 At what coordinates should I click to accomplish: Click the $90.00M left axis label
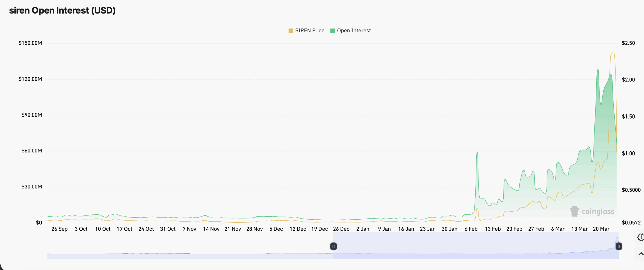point(32,115)
